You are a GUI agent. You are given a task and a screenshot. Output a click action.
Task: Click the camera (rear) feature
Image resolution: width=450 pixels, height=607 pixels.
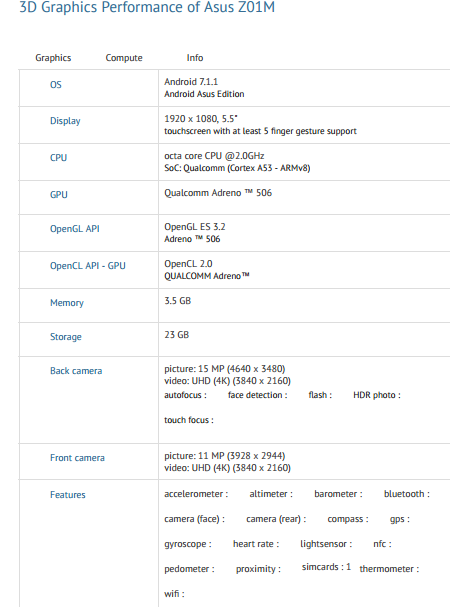tap(276, 519)
